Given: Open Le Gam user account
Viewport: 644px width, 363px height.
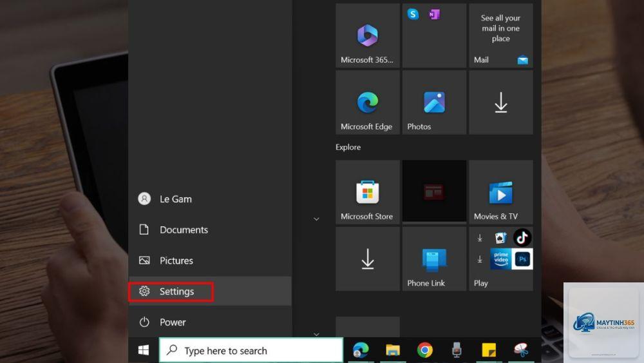Looking at the screenshot, I should [210, 199].
